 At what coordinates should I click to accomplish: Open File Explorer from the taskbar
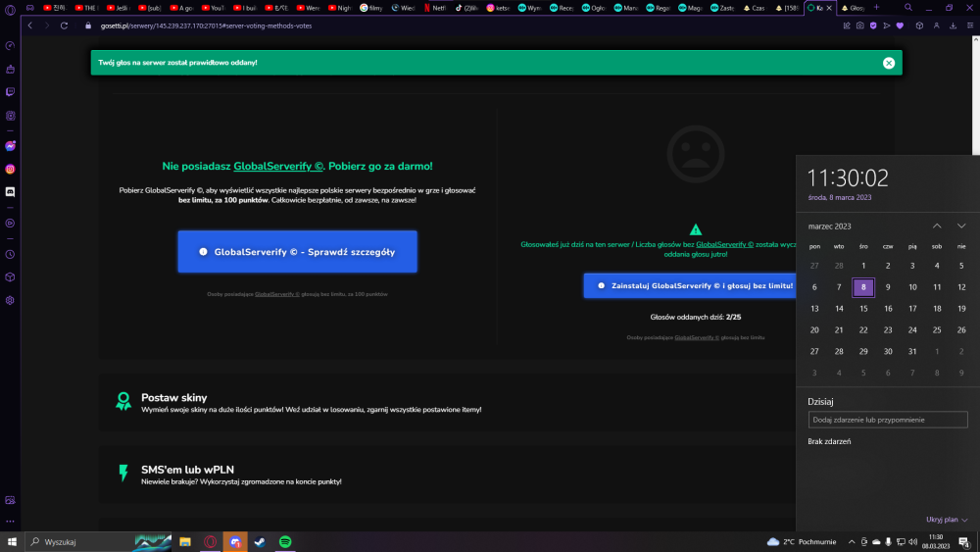pyautogui.click(x=185, y=542)
